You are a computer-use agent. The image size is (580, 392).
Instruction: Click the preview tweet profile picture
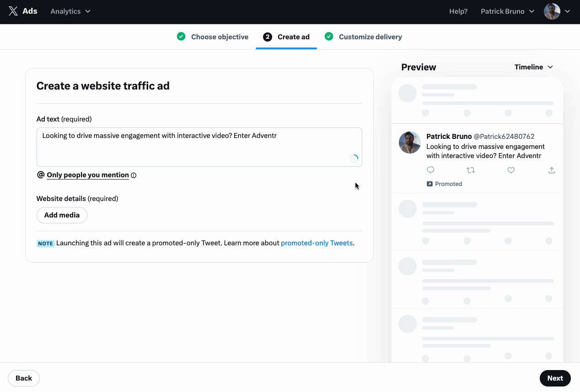point(410,143)
